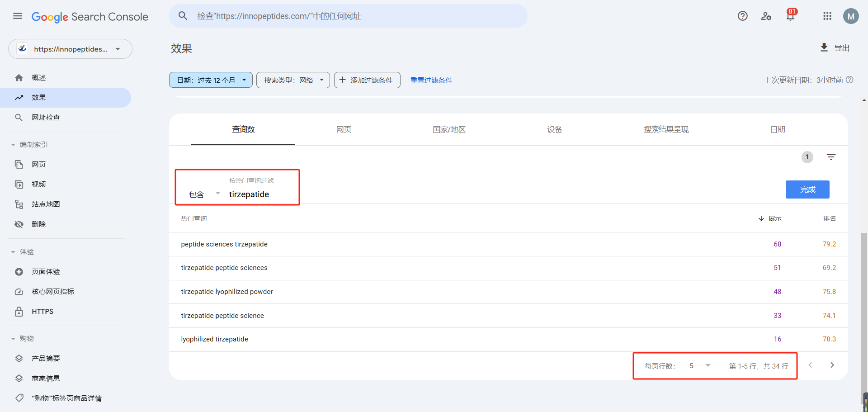Click the export download icon
This screenshot has height=412, width=868.
pyautogui.click(x=824, y=47)
